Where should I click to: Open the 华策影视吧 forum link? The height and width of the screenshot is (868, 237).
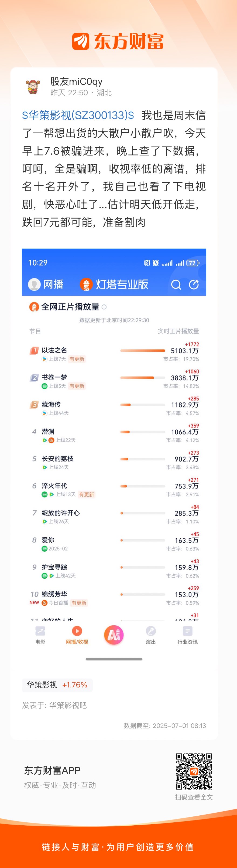pos(68,705)
